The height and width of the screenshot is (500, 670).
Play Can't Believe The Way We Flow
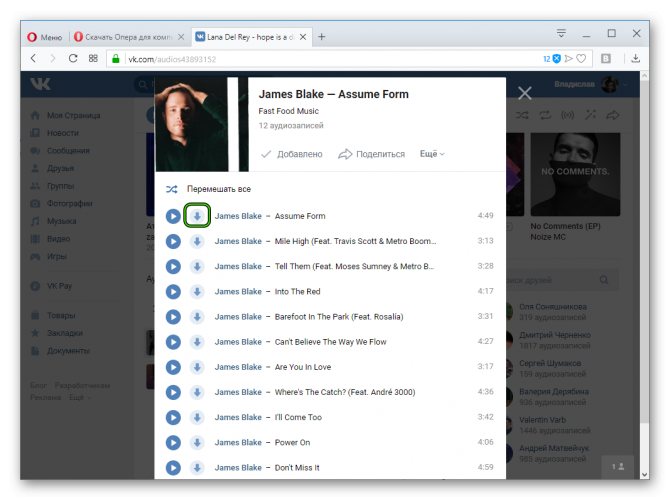[x=173, y=342]
